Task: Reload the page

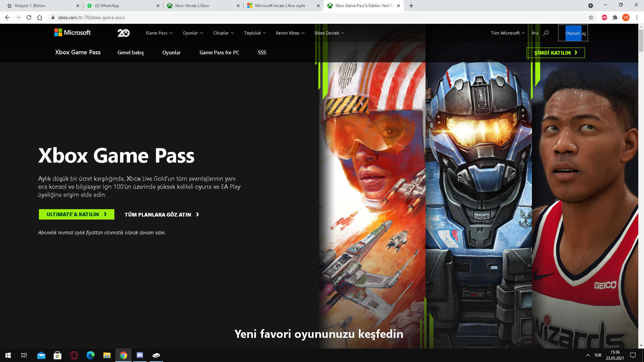Action: click(x=29, y=17)
